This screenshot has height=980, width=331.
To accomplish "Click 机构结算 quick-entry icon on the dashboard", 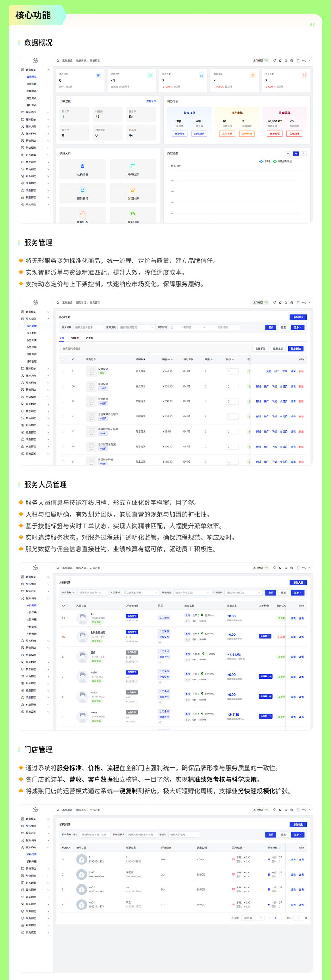I will (x=83, y=166).
